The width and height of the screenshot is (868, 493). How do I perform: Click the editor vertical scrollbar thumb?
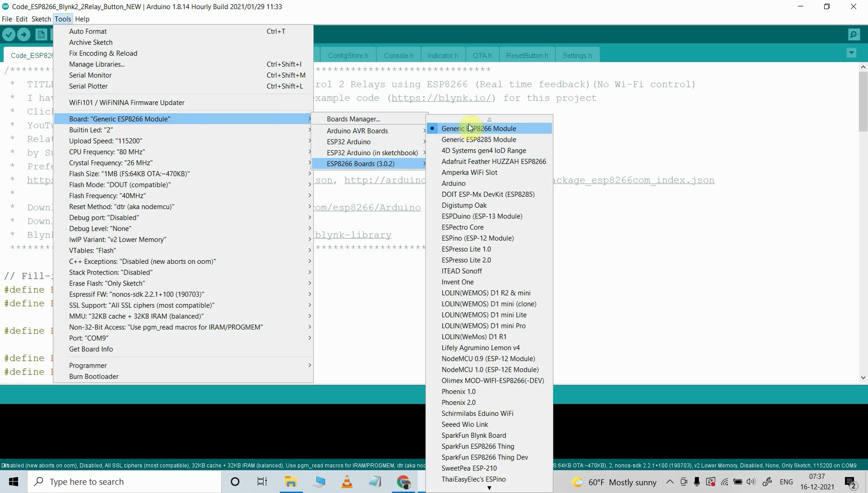coord(863,102)
